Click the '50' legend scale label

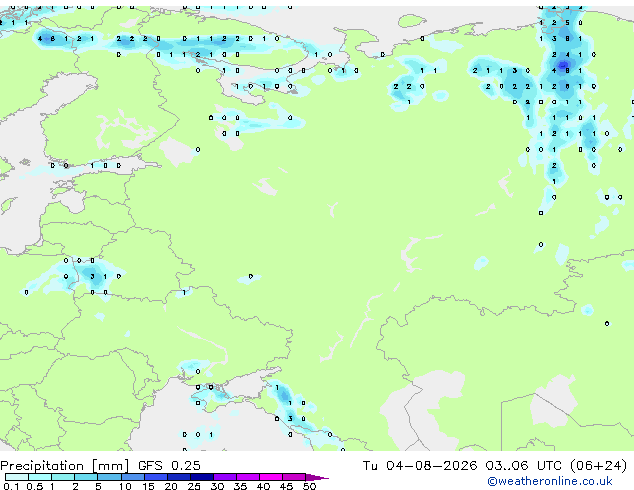(309, 486)
